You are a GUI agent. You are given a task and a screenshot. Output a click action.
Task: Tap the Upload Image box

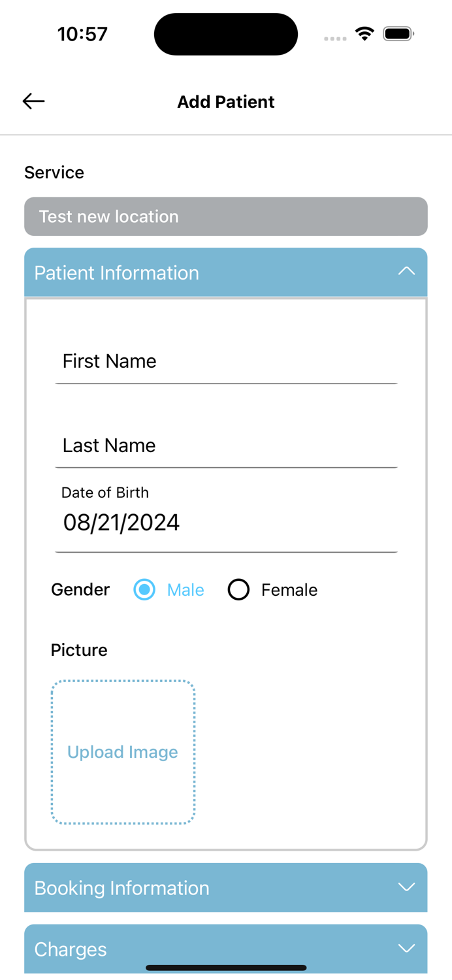(123, 752)
